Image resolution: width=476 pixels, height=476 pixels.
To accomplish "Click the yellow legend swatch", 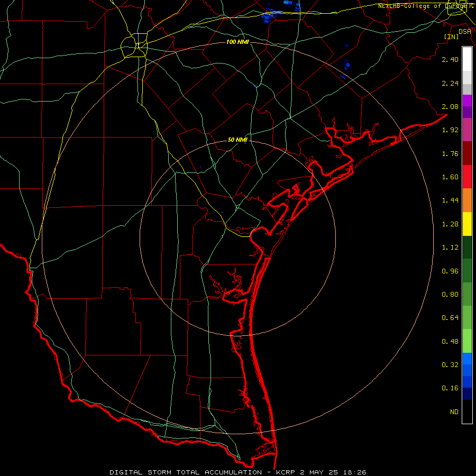I will click(467, 224).
